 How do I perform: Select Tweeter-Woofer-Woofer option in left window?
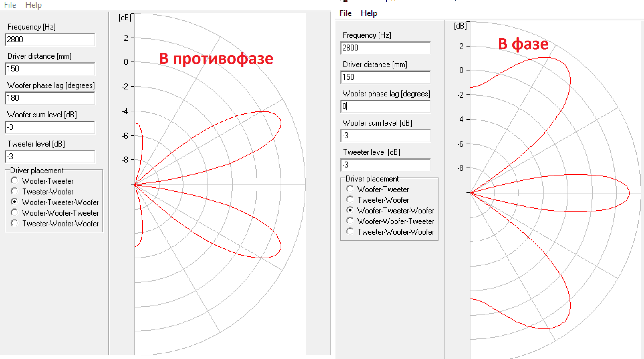14,223
